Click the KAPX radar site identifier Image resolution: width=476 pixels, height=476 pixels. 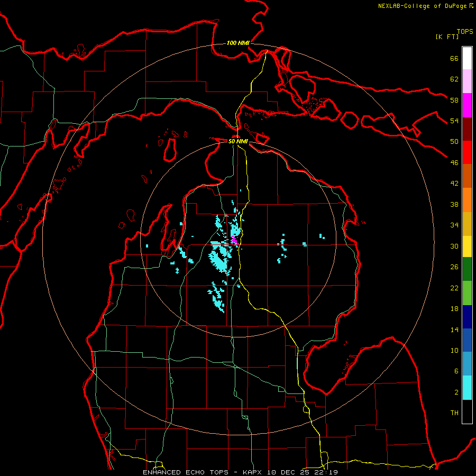[x=253, y=472]
